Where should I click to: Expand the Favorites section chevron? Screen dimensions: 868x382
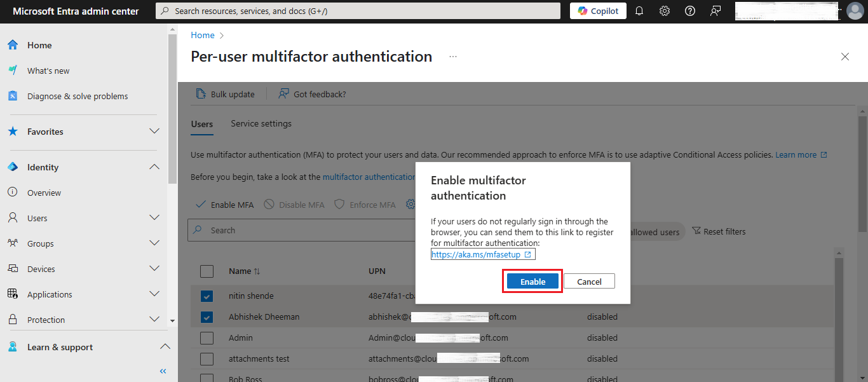[x=154, y=131]
